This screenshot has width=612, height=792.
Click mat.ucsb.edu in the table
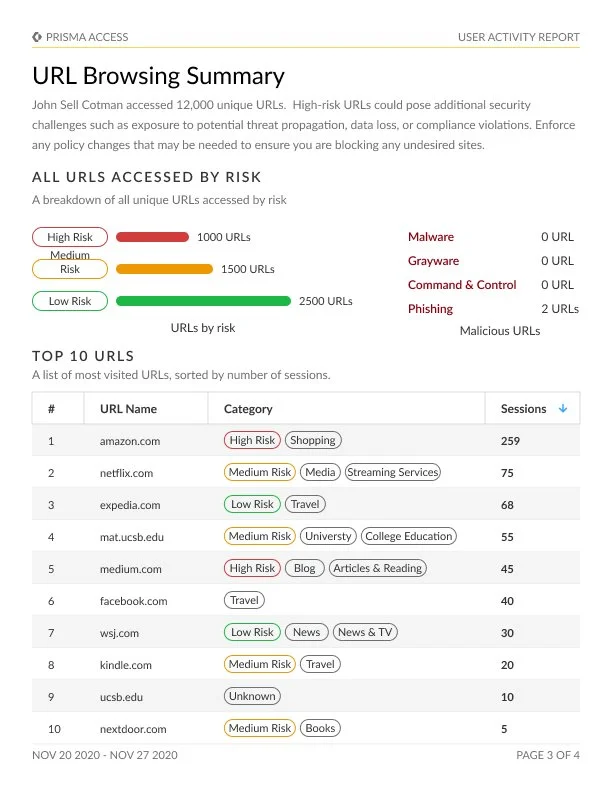[x=132, y=537]
